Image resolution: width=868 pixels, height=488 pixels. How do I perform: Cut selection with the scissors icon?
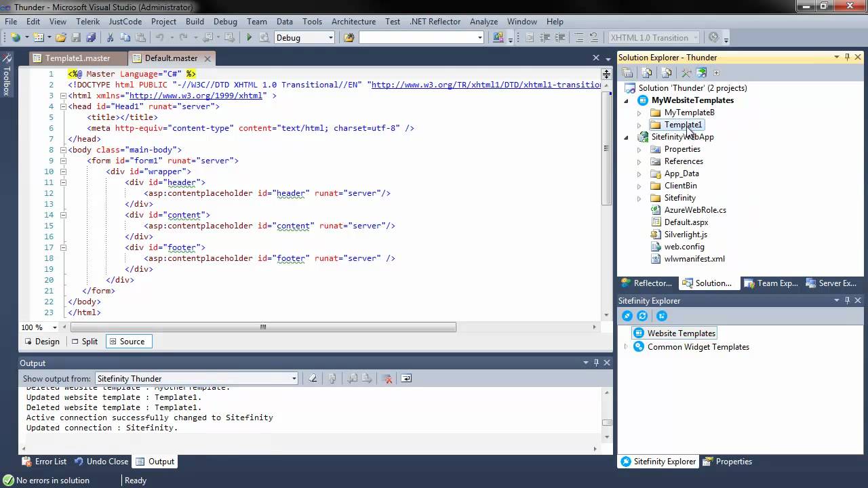110,38
